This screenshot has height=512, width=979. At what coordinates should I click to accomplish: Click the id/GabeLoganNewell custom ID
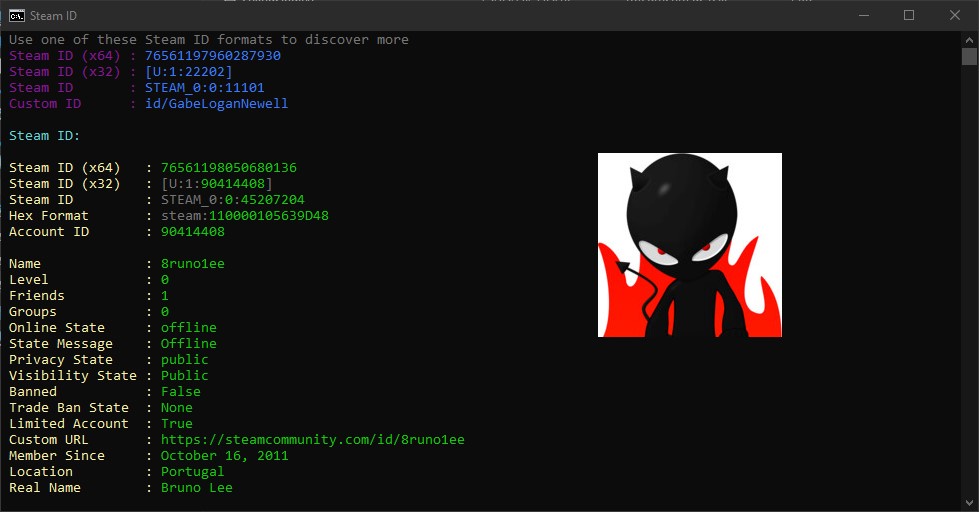217,104
